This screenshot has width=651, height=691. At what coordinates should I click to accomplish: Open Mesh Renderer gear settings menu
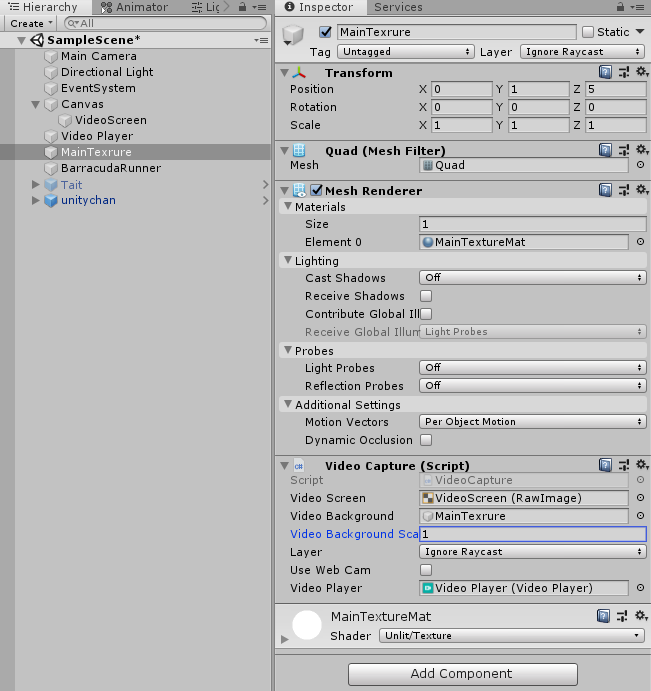point(642,190)
